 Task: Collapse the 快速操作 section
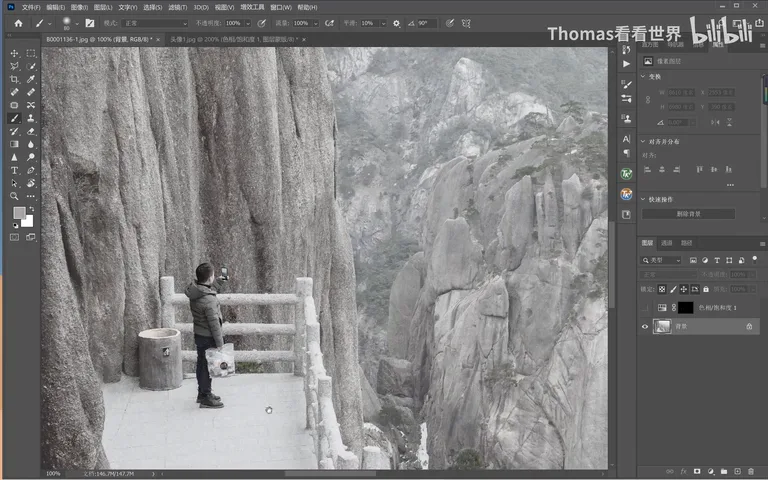(643, 199)
